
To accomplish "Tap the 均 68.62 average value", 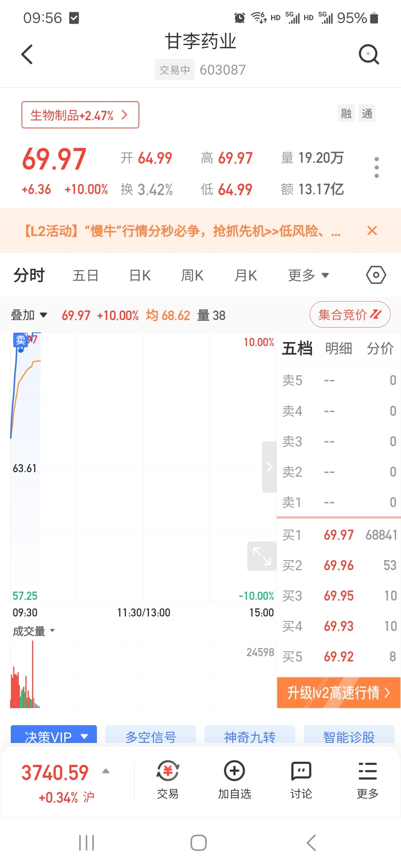I will pos(168,315).
